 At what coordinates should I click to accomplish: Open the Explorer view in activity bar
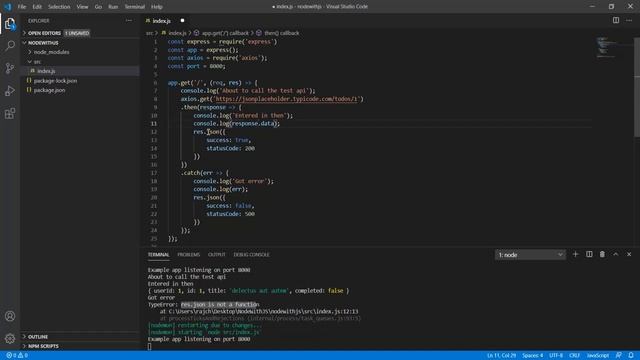10,24
